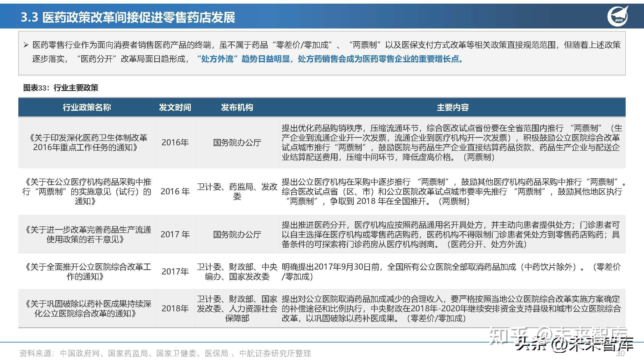The height and width of the screenshot is (362, 644).
Task: Click the arrow bullet before '医药零售行业'
Action: tap(26, 45)
